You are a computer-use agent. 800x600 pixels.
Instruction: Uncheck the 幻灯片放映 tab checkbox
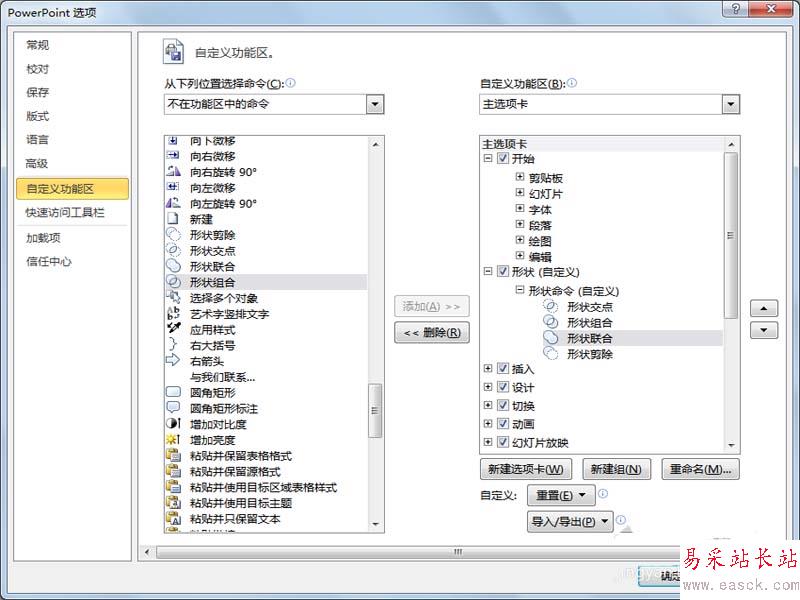pyautogui.click(x=503, y=442)
